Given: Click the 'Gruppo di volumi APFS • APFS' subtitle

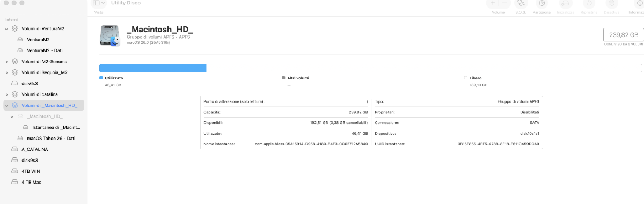Looking at the screenshot, I should (x=158, y=37).
